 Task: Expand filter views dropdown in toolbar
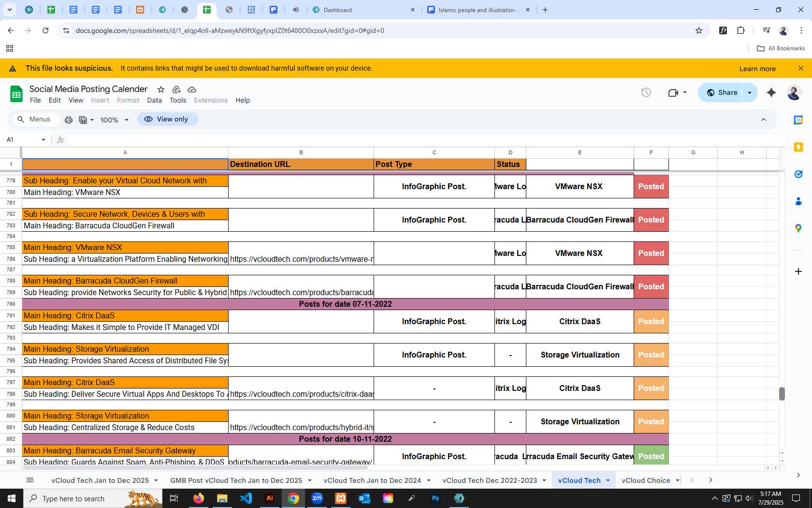click(x=92, y=120)
